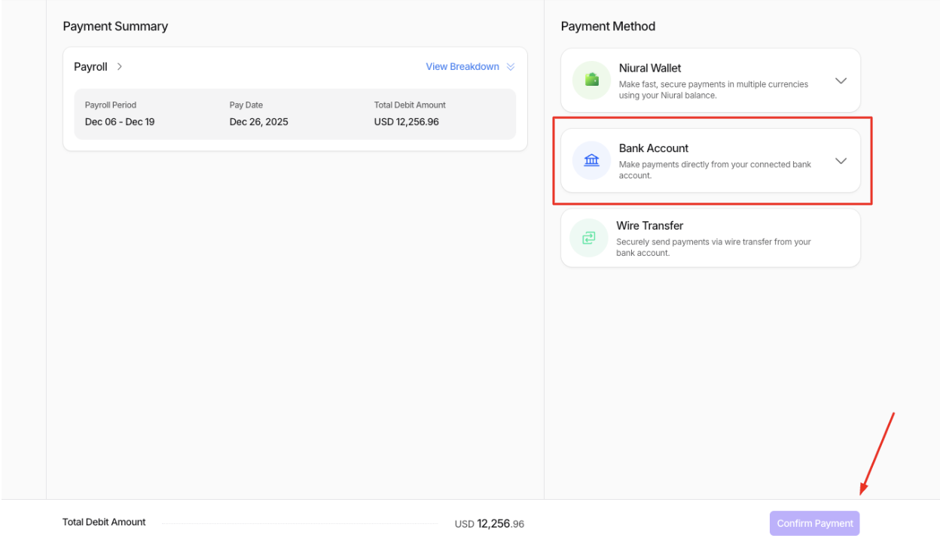This screenshot has width=940, height=560.
Task: Click the blue Bank Account building icon
Action: tap(591, 160)
